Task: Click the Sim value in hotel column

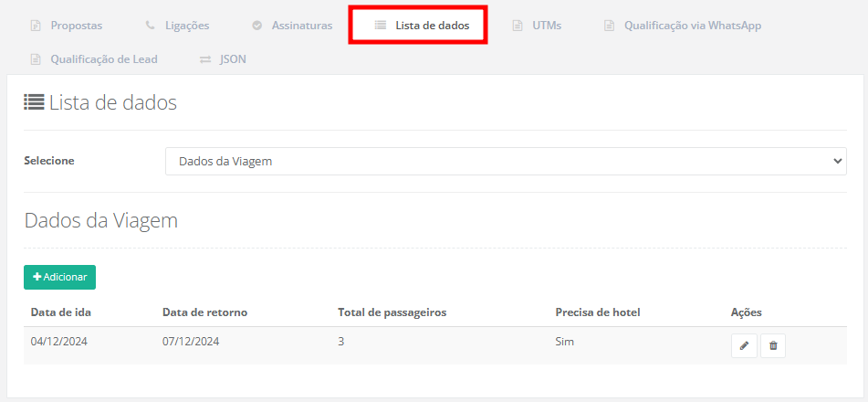Action: click(565, 342)
